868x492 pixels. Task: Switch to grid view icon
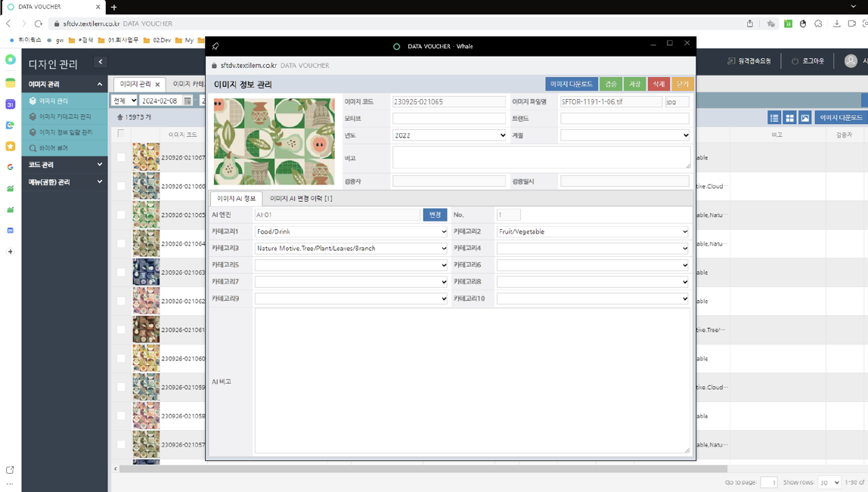(x=789, y=118)
